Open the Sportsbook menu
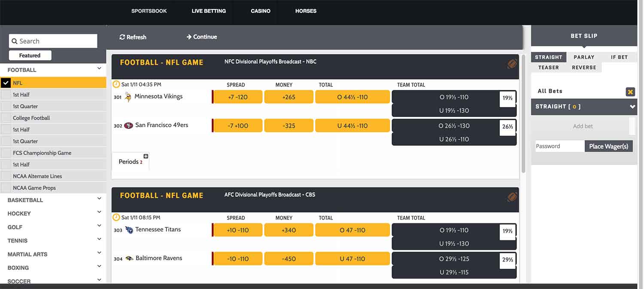Image resolution: width=644 pixels, height=289 pixels. [149, 11]
